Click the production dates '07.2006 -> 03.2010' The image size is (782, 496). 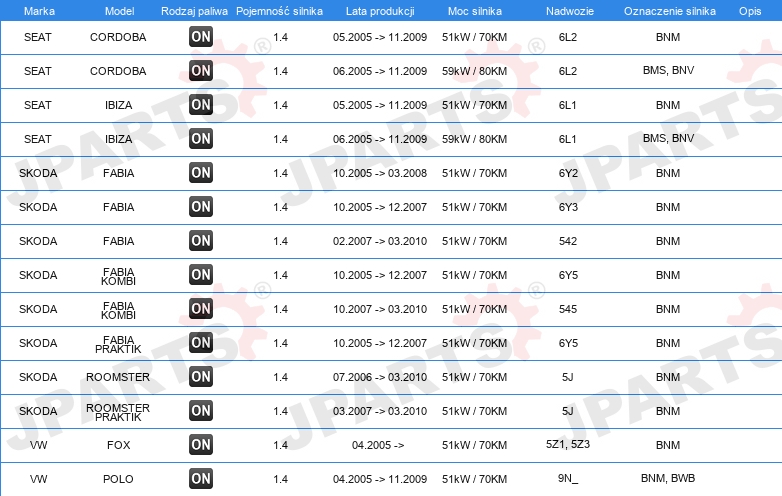(x=380, y=377)
